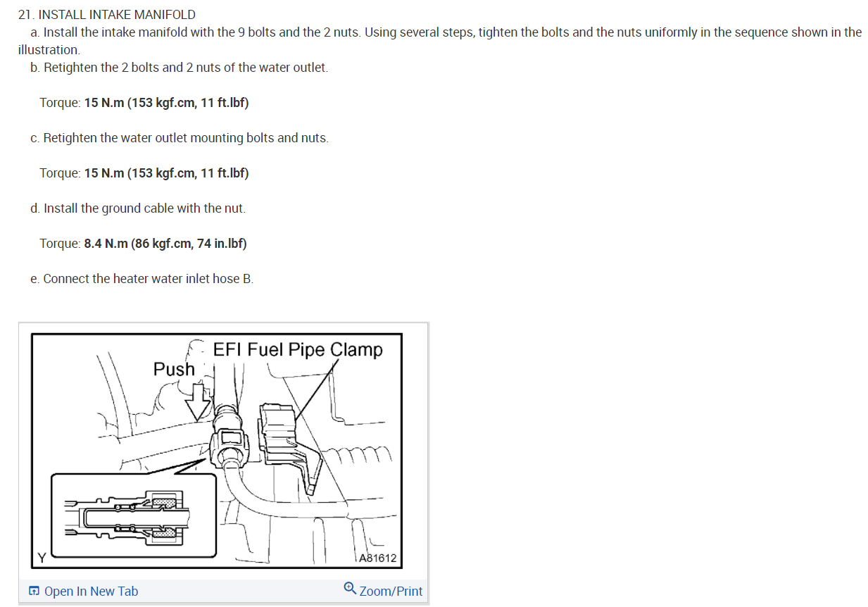Select the EFI Fuel Pipe Clamp label

pos(298,350)
